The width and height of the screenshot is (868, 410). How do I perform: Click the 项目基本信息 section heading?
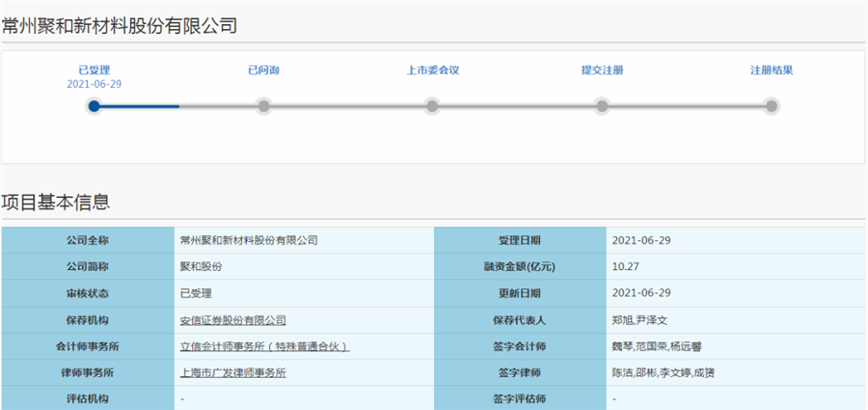55,203
